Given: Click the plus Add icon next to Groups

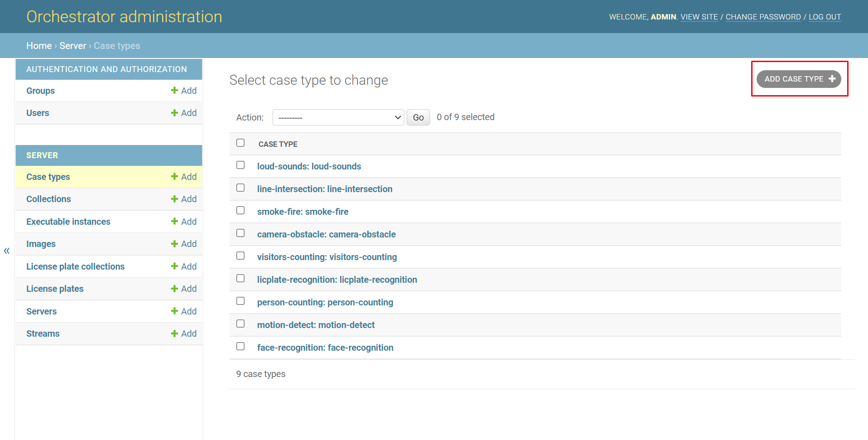Looking at the screenshot, I should tap(174, 91).
